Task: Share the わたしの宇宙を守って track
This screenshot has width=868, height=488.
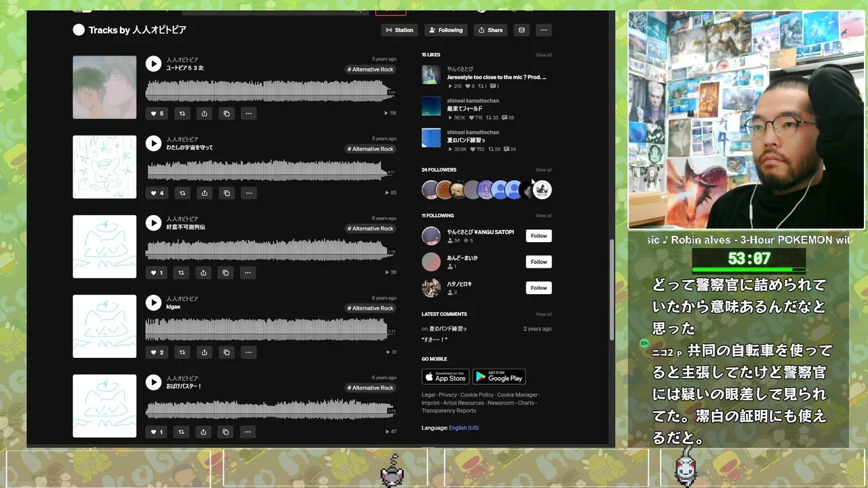Action: 204,192
